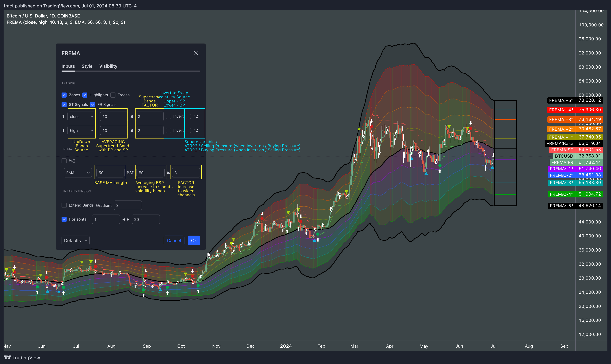The width and height of the screenshot is (611, 364).
Task: Switch to the Style tab
Action: [x=87, y=66]
